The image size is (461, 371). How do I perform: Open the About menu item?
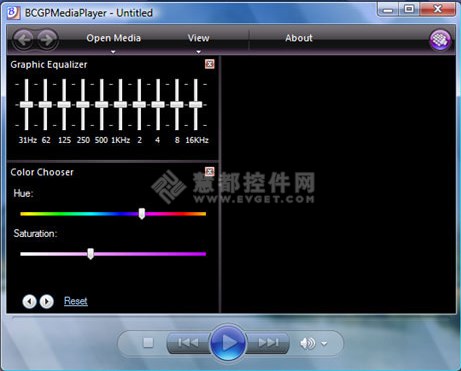coord(299,38)
